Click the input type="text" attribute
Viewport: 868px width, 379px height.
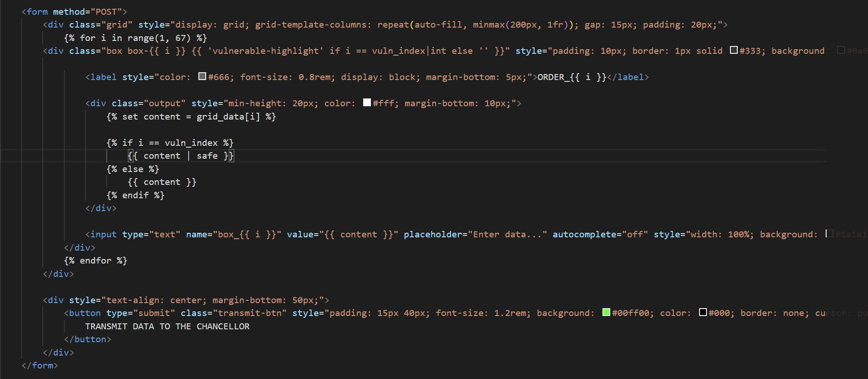tap(151, 234)
